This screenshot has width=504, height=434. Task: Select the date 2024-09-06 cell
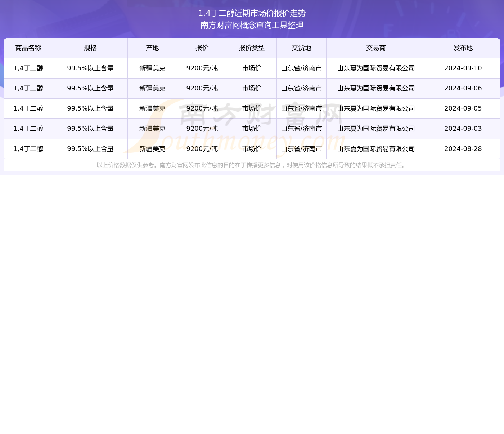(x=463, y=88)
